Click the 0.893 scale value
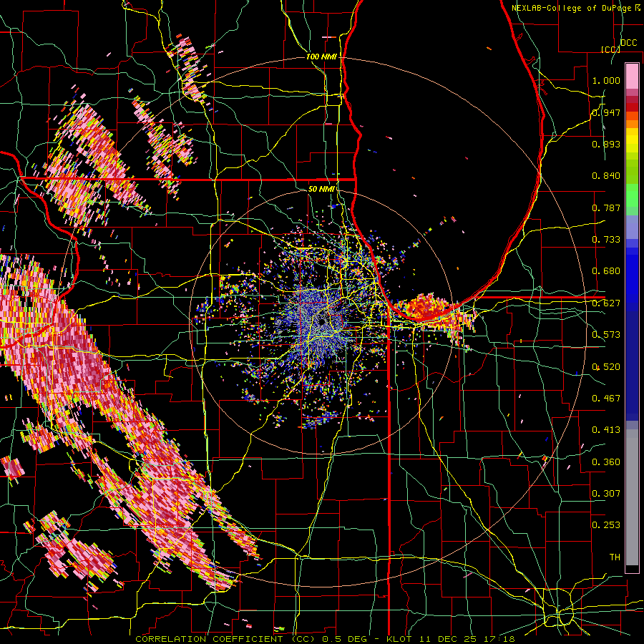 [606, 144]
